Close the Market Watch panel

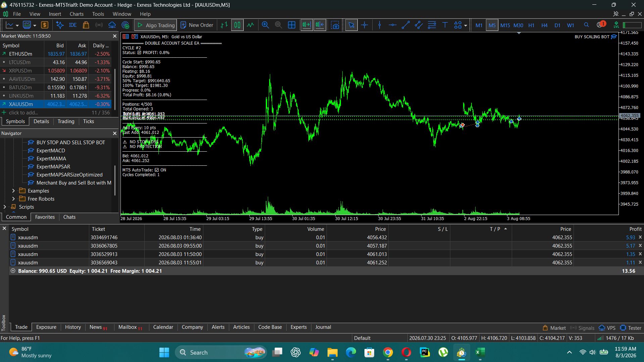115,36
